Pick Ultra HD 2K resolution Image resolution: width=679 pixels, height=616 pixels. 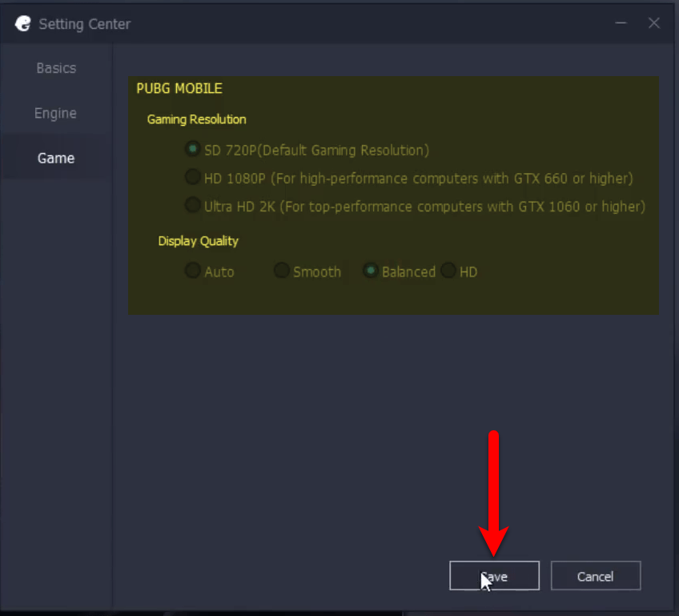(193, 205)
